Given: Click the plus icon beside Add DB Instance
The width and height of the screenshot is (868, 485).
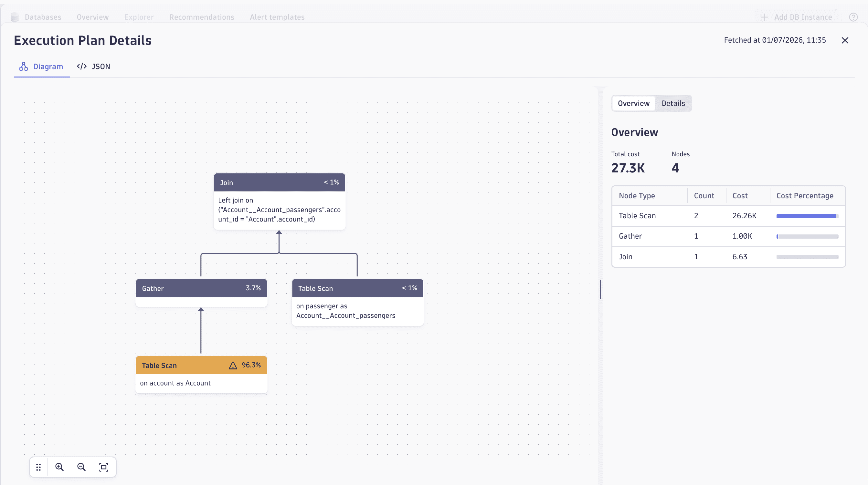Looking at the screenshot, I should click(x=764, y=17).
